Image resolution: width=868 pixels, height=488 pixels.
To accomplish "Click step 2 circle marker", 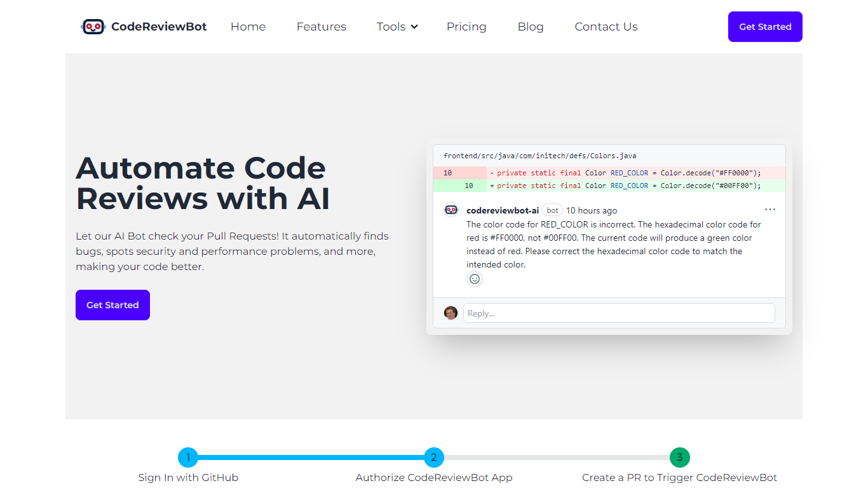I will pos(434,457).
